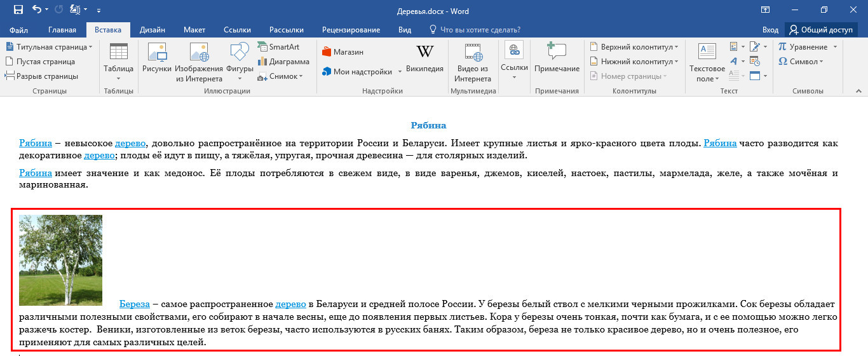Open Customize Quick Access Toolbar dropdown
868x356 pixels.
pyautogui.click(x=98, y=10)
